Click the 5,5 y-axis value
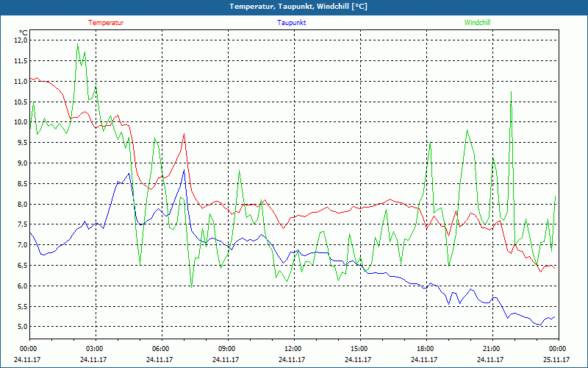This screenshot has height=368, width=588. point(22,306)
